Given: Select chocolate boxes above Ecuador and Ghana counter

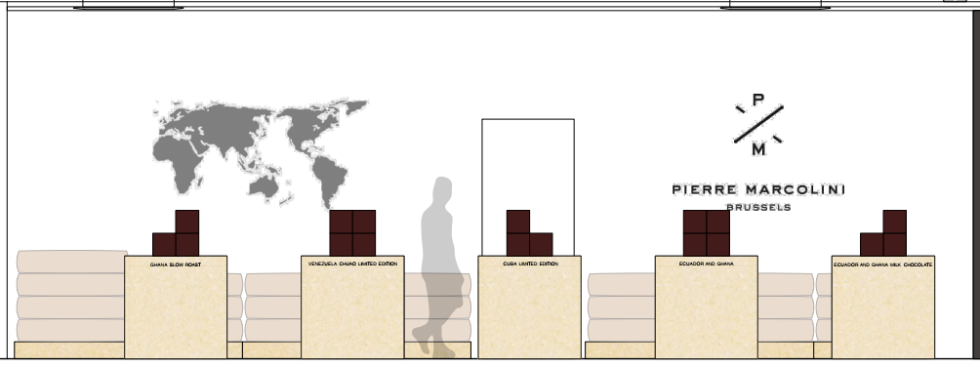Looking at the screenshot, I should coord(707,232).
